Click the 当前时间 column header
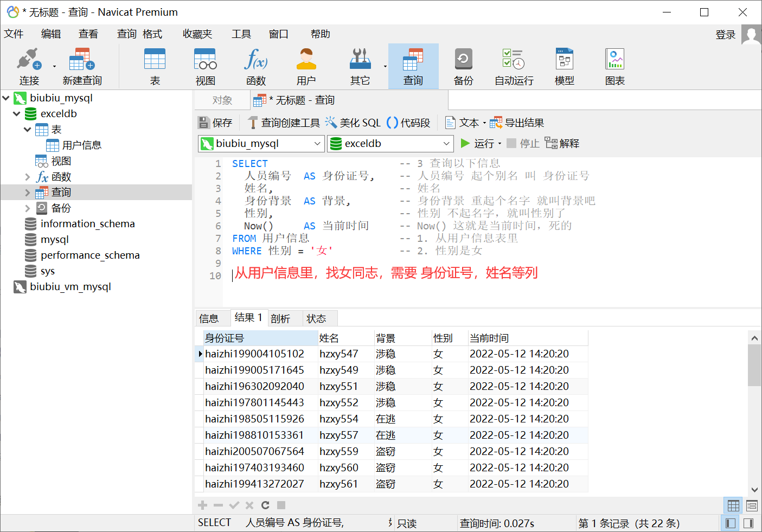The width and height of the screenshot is (762, 532). pos(528,338)
